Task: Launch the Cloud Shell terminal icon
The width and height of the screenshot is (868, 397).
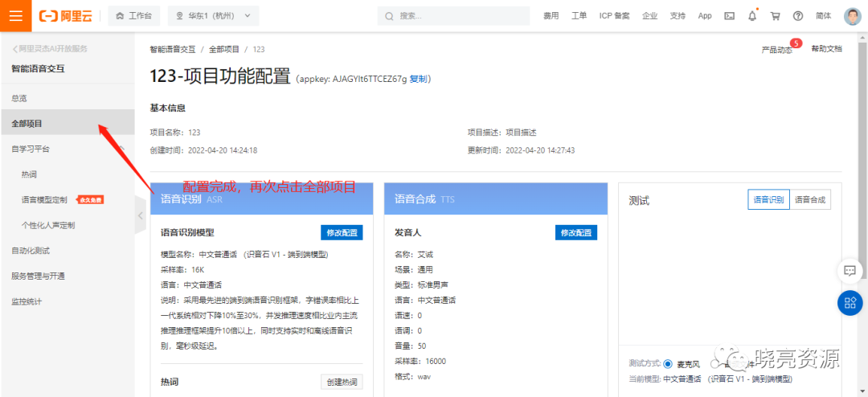Action: 730,16
